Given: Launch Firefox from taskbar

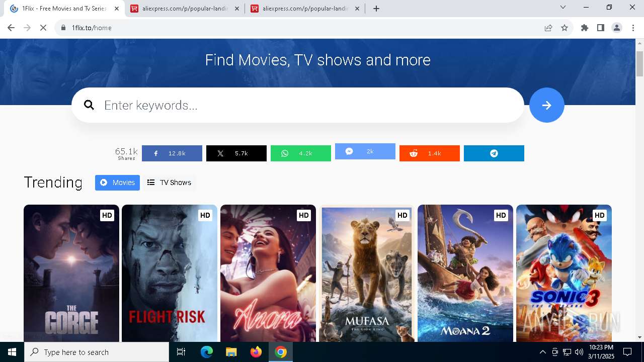Looking at the screenshot, I should click(256, 352).
